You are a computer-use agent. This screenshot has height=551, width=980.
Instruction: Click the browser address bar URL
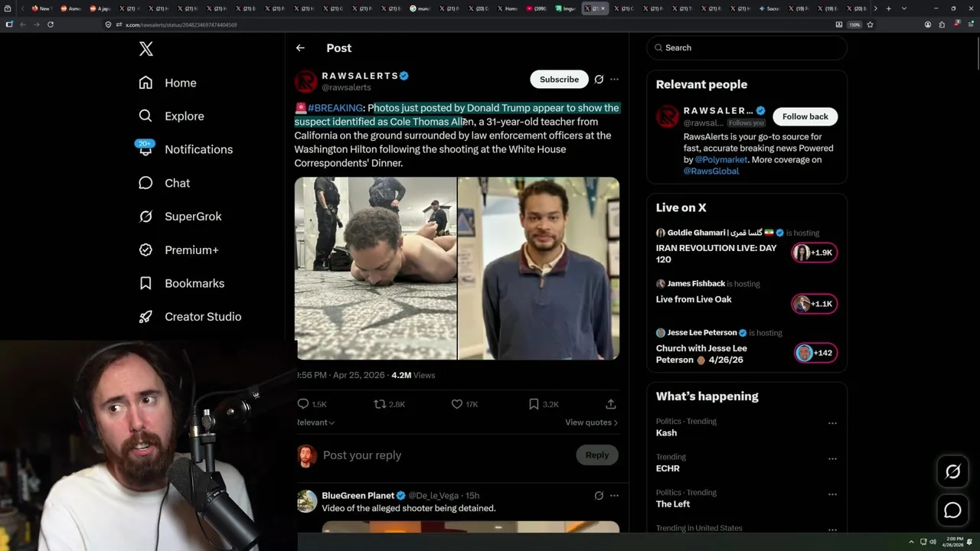pos(181,24)
